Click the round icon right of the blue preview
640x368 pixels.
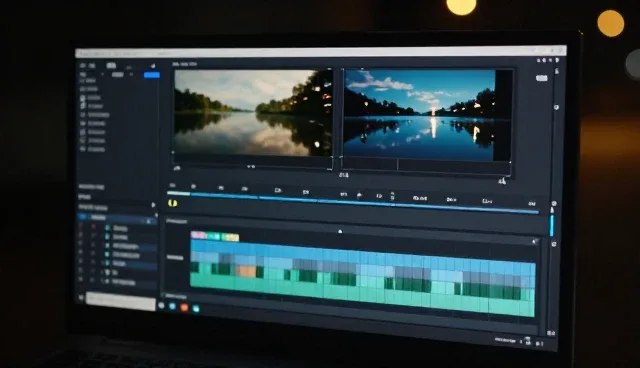tap(556, 107)
